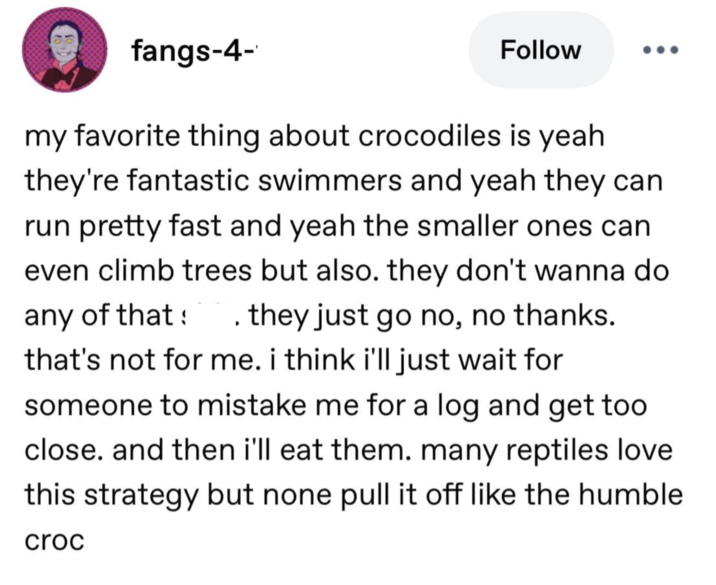Open the three-dot more options menu

tap(661, 50)
